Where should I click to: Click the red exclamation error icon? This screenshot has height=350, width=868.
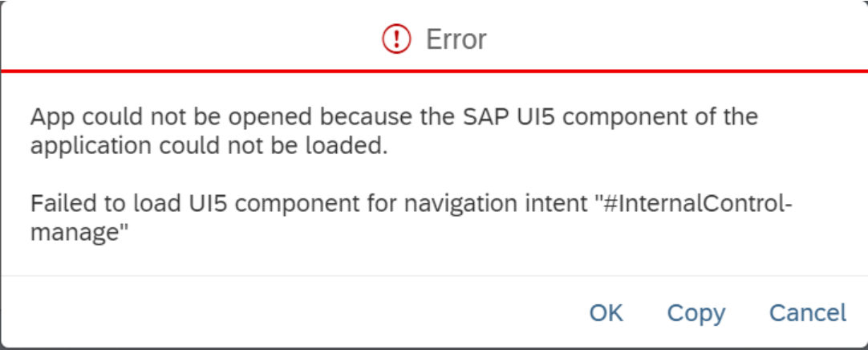396,39
